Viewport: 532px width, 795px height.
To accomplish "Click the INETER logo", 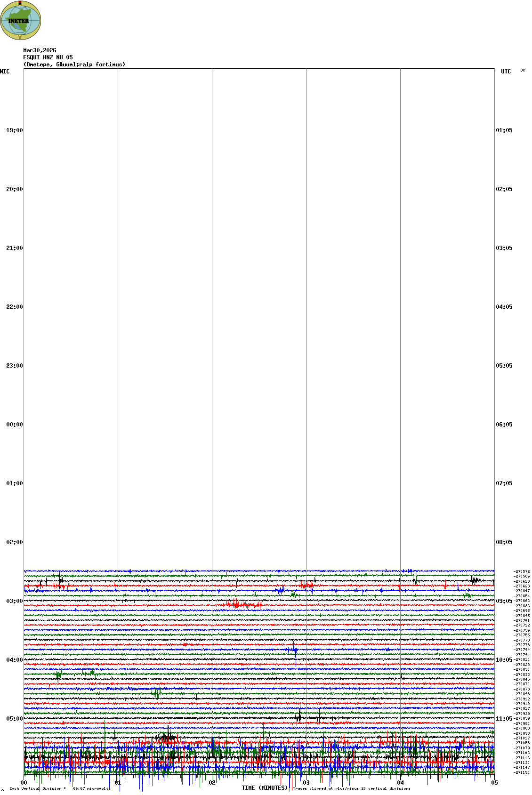I will [x=21, y=21].
